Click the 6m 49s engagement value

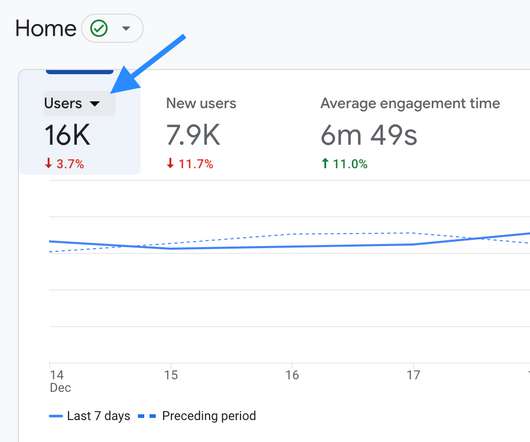(x=369, y=135)
